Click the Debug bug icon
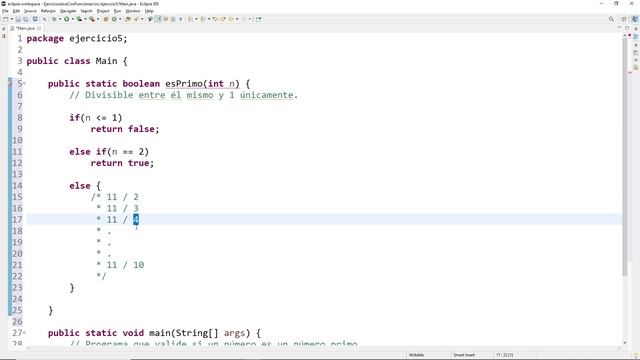640x360 pixels. click(54, 19)
